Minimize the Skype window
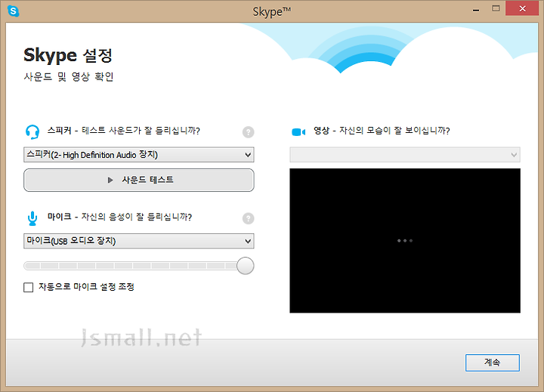The image size is (544, 392). pyautogui.click(x=476, y=9)
